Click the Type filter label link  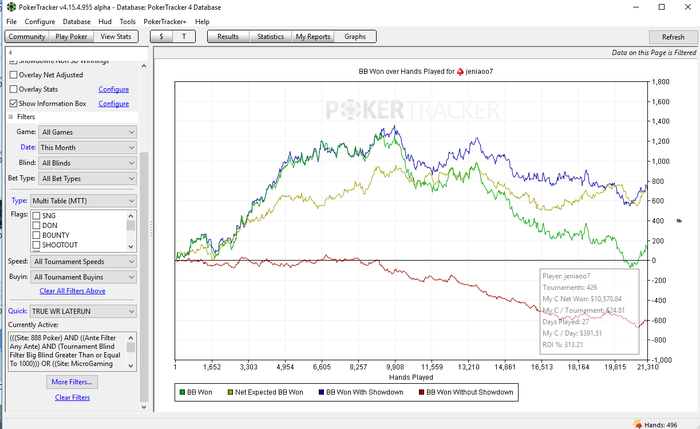pyautogui.click(x=19, y=200)
